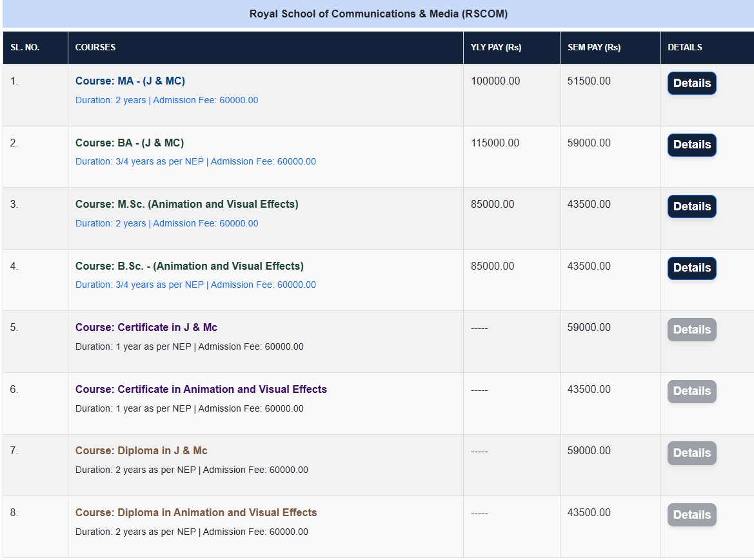754x560 pixels.
Task: Open Details for MA - (J & MC)
Action: pyautogui.click(x=691, y=83)
